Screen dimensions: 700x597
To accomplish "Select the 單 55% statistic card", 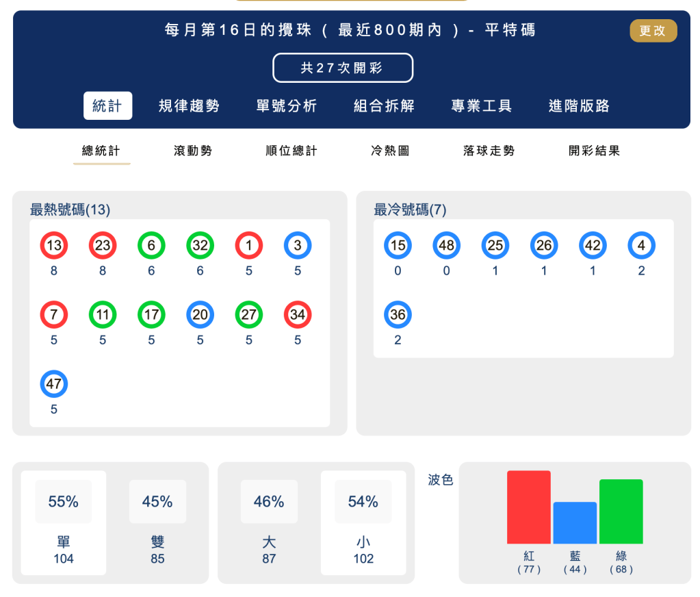I will pos(63,523).
